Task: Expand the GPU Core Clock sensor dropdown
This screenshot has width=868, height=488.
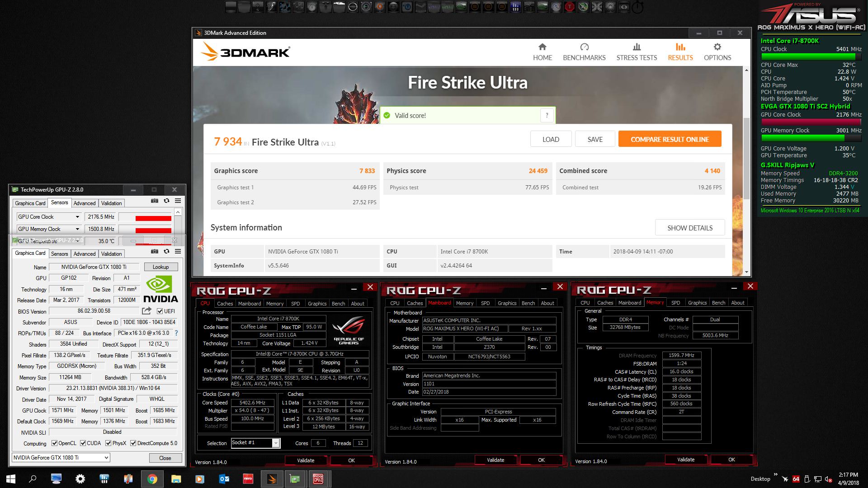Action: [77, 217]
